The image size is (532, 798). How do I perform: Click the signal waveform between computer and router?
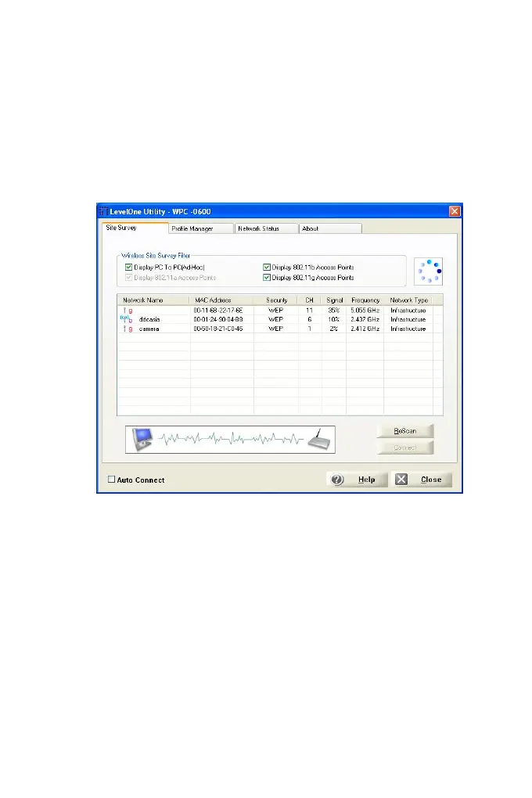click(x=231, y=438)
